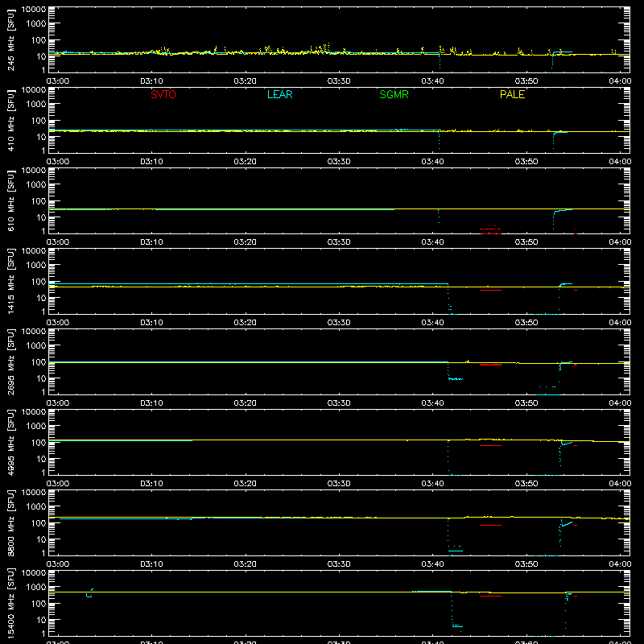This screenshot has height=644, width=644.
Task: Select the 2695 MHz [SFU] axis label
Action: [x=11, y=361]
